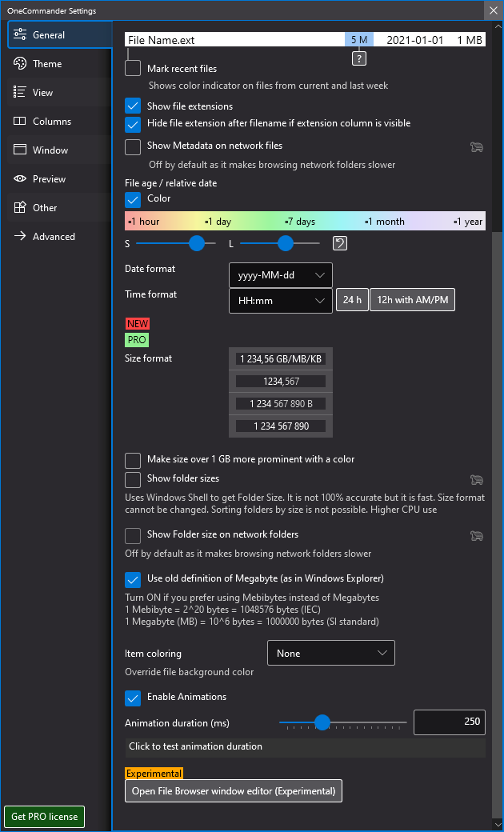The height and width of the screenshot is (832, 504).
Task: Open the Date format dropdown
Action: (280, 275)
